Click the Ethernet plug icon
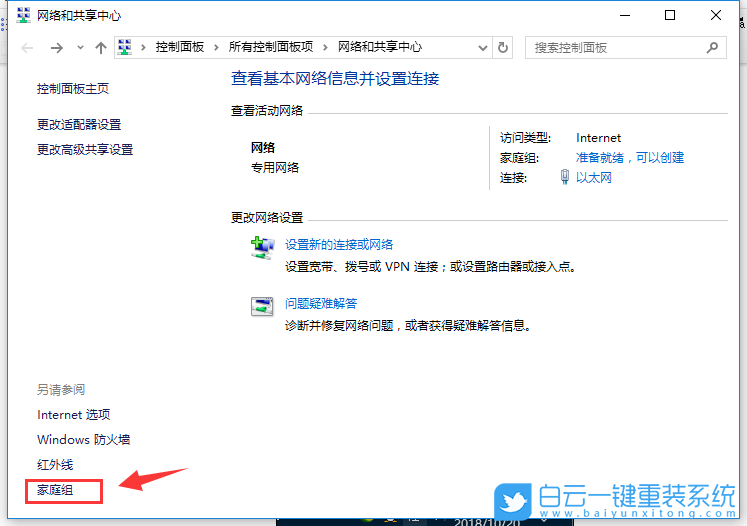747x526 pixels. click(x=565, y=177)
